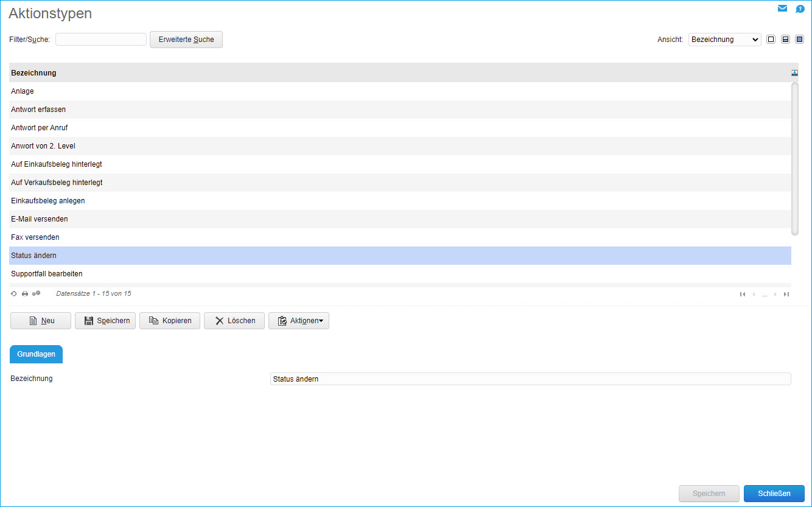Select the E-Mail versenden row
Screen dimensions: 812x507
(400, 219)
